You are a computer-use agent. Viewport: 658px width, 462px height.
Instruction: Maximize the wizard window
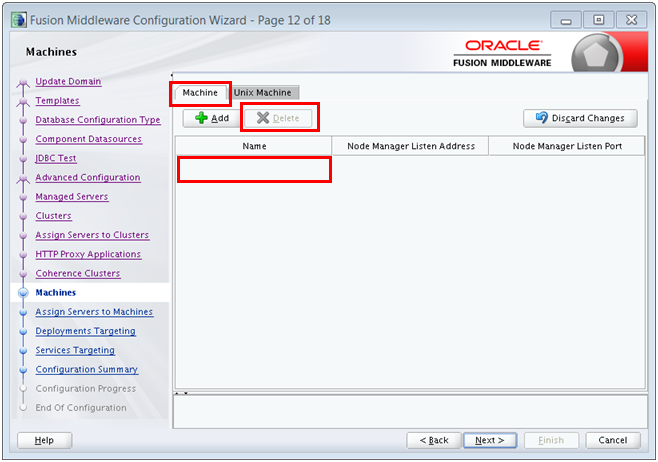point(598,20)
